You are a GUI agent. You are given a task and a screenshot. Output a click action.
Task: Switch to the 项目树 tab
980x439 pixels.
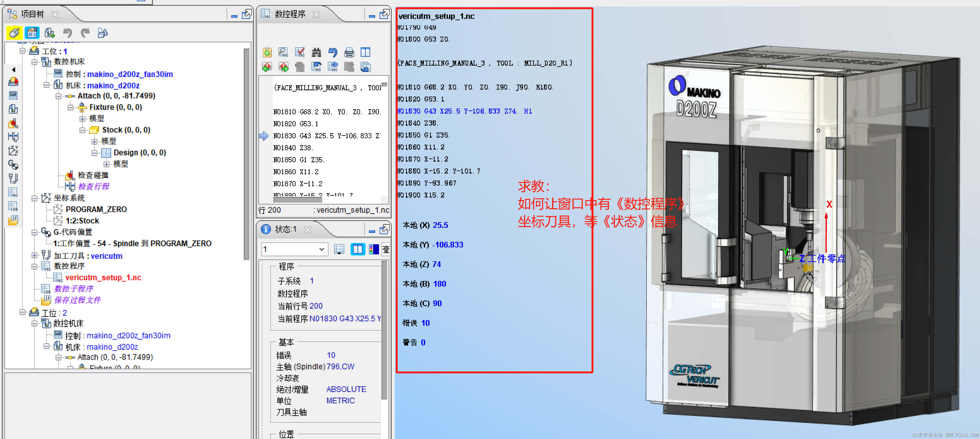pyautogui.click(x=32, y=14)
